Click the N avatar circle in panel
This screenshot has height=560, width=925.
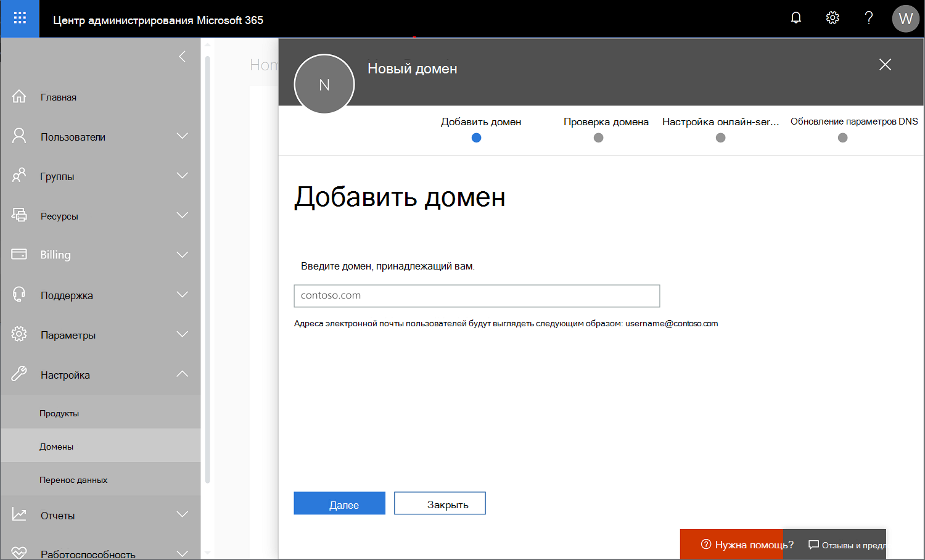click(324, 84)
